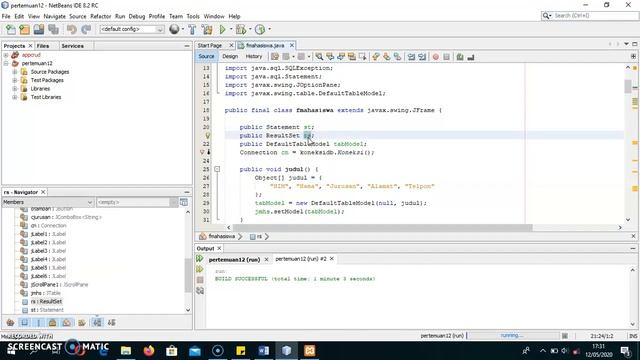Open Firefox from the taskbar
The width and height of the screenshot is (640, 360).
coord(149,350)
